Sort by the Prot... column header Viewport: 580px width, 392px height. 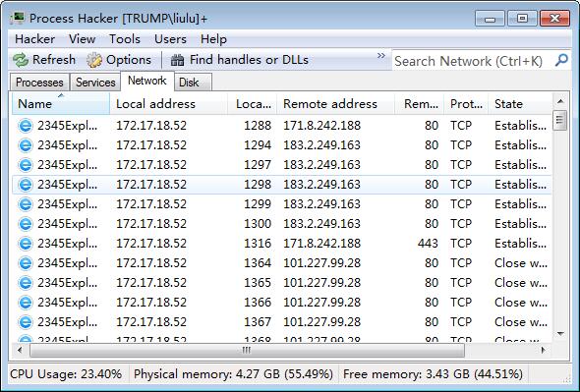[x=466, y=103]
